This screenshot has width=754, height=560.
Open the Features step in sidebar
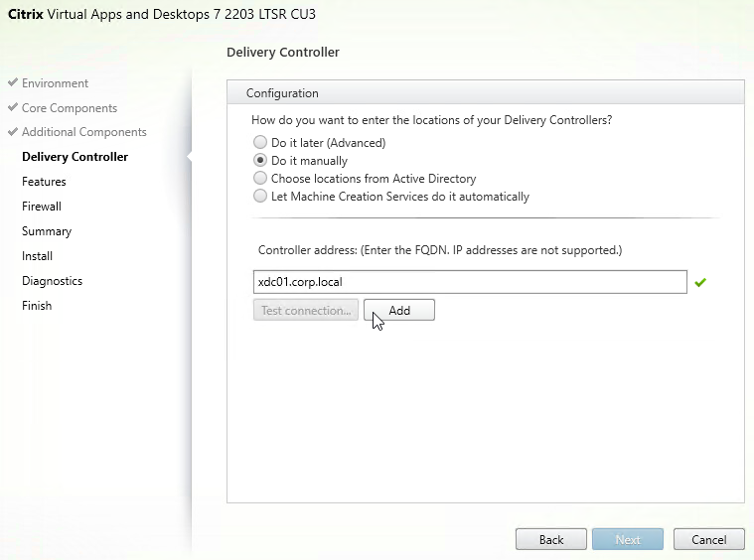click(44, 182)
